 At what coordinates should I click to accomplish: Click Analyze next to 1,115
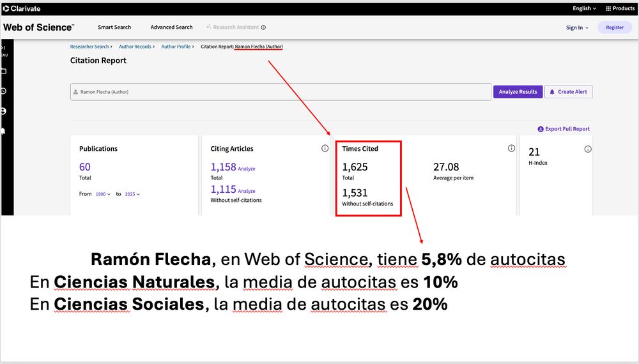(247, 192)
